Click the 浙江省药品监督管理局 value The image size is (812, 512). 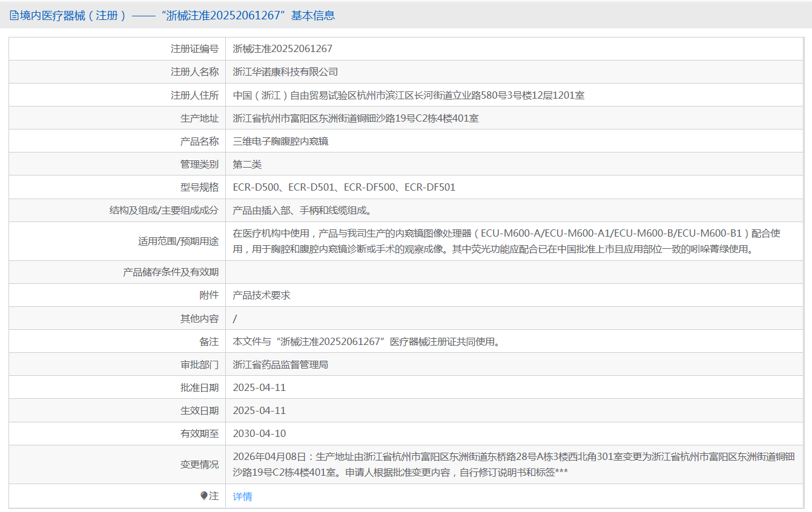280,364
